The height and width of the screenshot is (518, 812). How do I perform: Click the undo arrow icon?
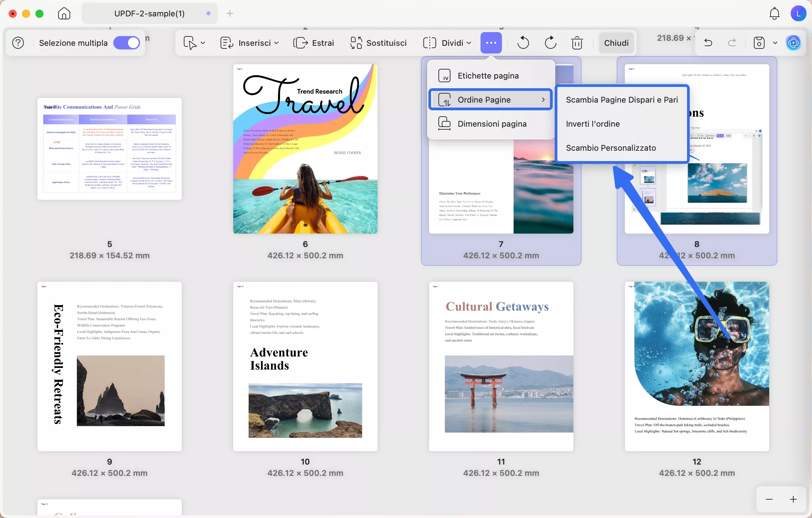(x=708, y=43)
